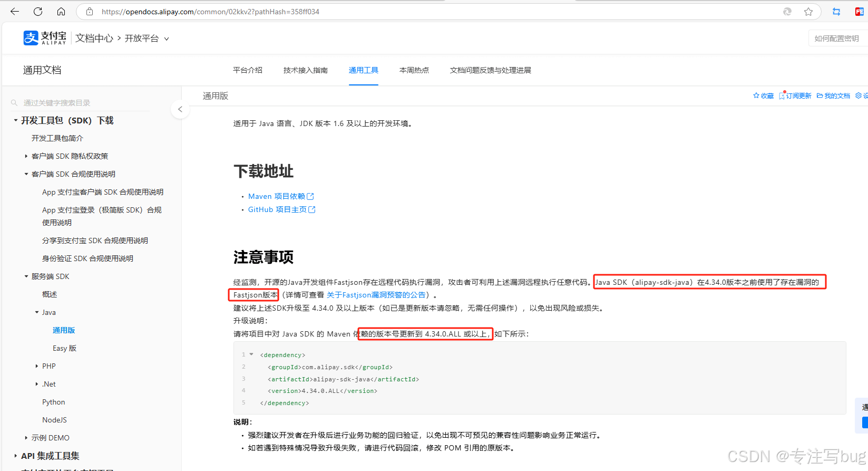Click the site lock icon in address bar

90,12
